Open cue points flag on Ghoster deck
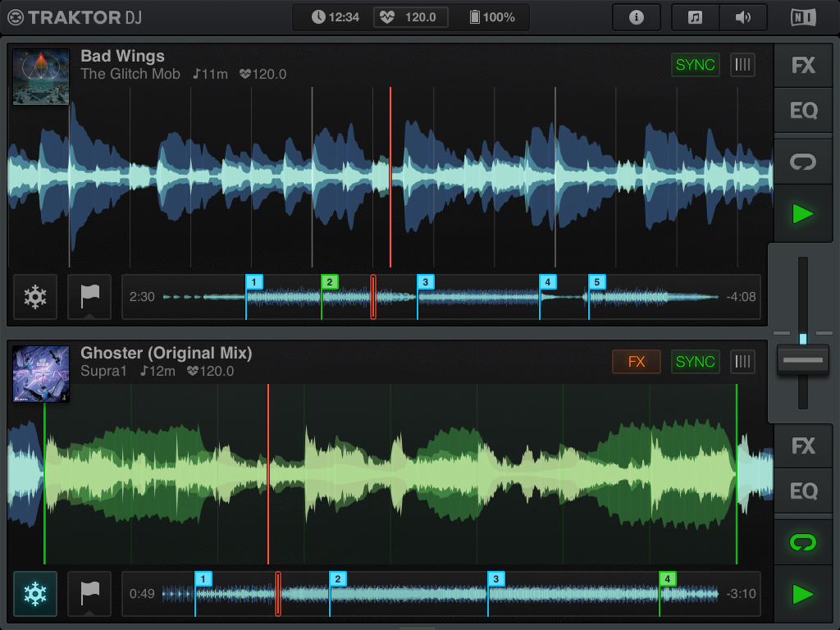Image resolution: width=840 pixels, height=630 pixels. tap(89, 594)
